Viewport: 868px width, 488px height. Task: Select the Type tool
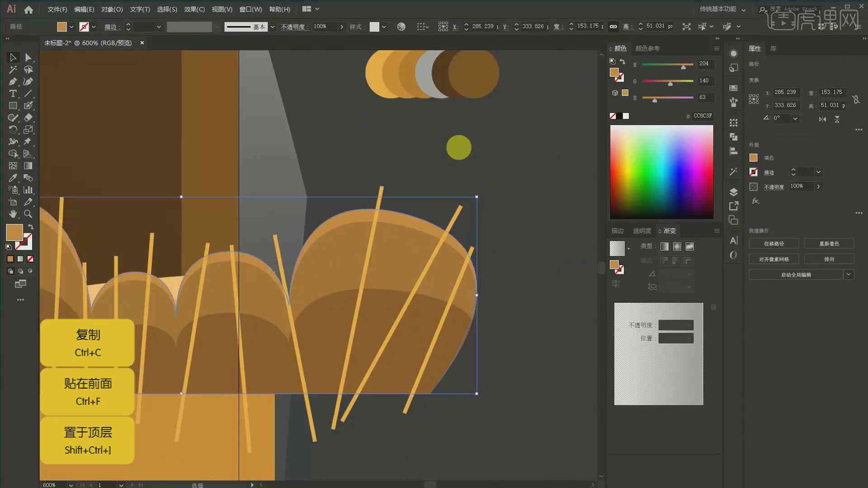click(x=12, y=94)
